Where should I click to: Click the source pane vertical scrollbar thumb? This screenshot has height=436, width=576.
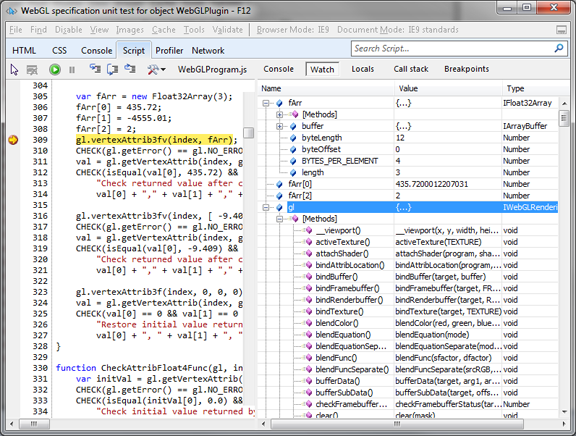click(249, 133)
